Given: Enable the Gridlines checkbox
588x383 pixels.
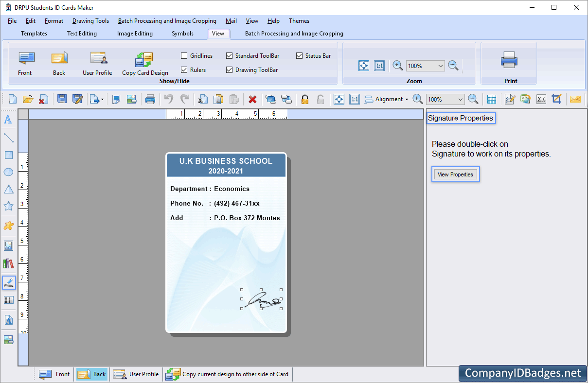Looking at the screenshot, I should point(184,55).
